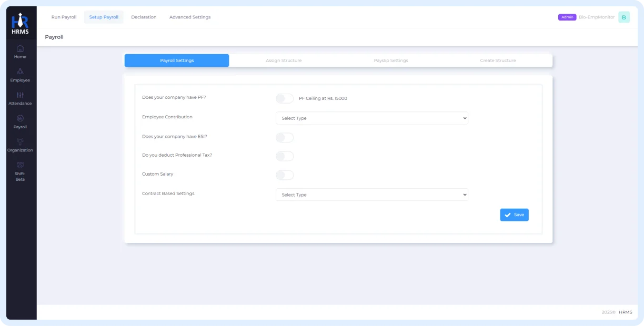Image resolution: width=644 pixels, height=326 pixels.
Task: Open the Payslip Settings tab
Action: coord(391,60)
